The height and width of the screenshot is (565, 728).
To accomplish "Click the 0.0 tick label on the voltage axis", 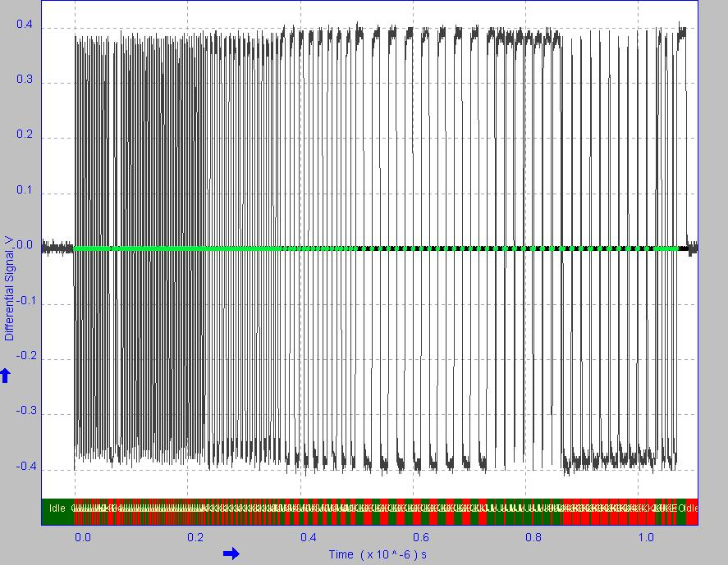I will 24,245.
